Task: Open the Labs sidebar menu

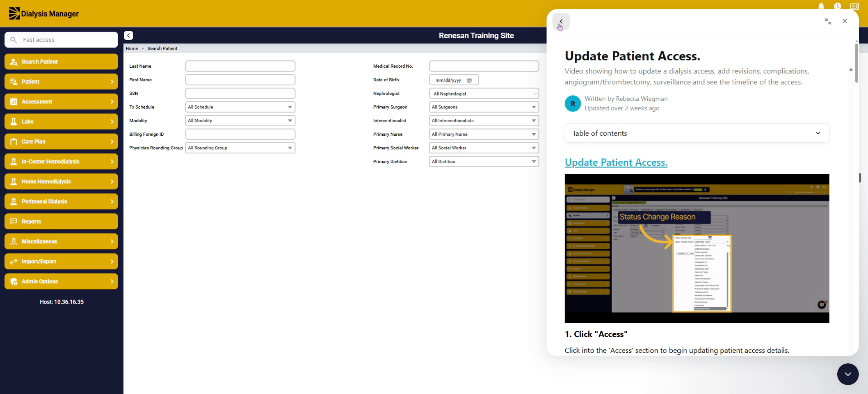Action: (x=61, y=122)
